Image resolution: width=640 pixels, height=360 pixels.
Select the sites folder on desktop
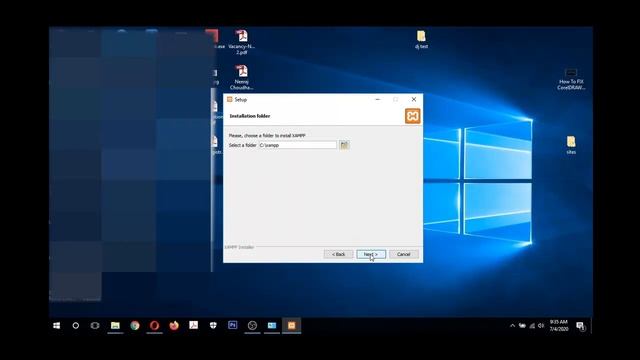571,145
